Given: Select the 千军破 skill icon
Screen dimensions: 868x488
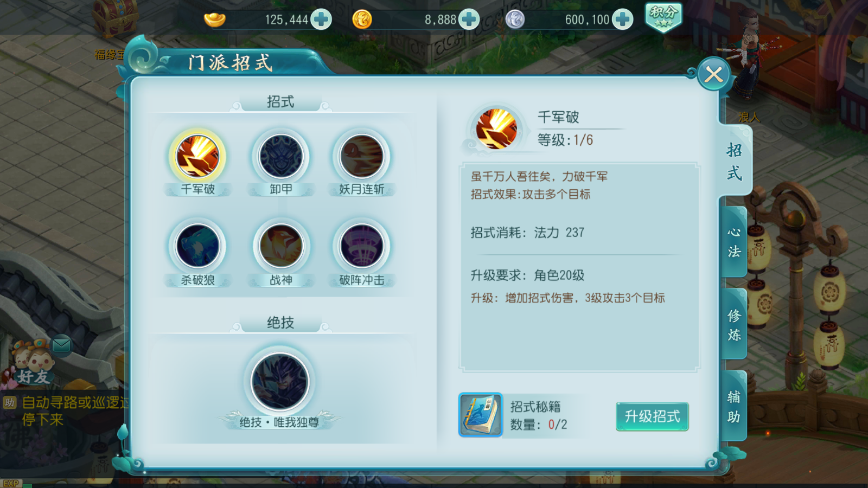Looking at the screenshot, I should pos(197,156).
